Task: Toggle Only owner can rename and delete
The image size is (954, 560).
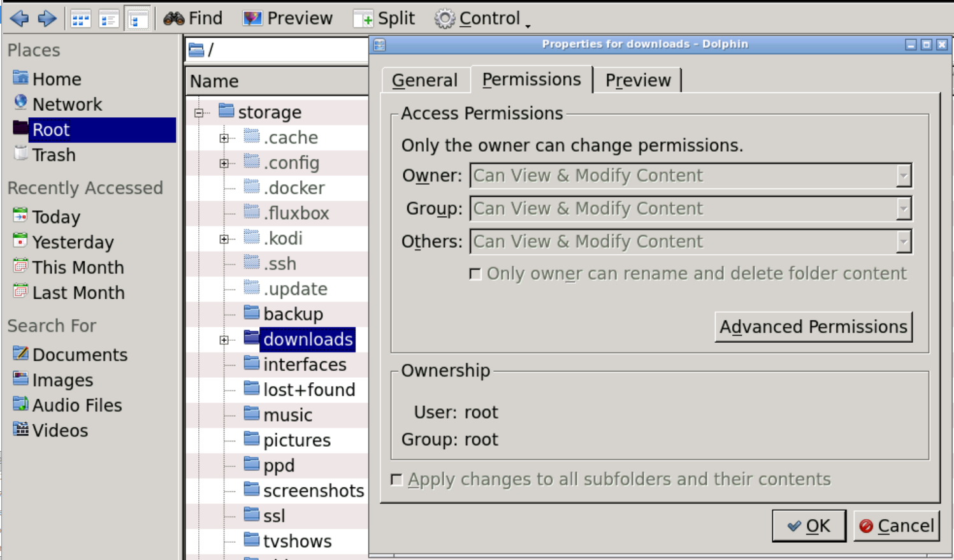Action: [x=475, y=274]
